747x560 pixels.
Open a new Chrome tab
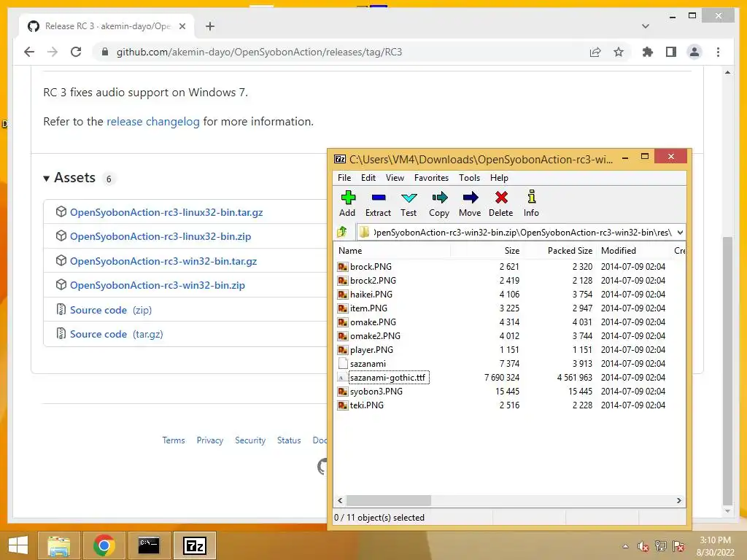click(210, 26)
